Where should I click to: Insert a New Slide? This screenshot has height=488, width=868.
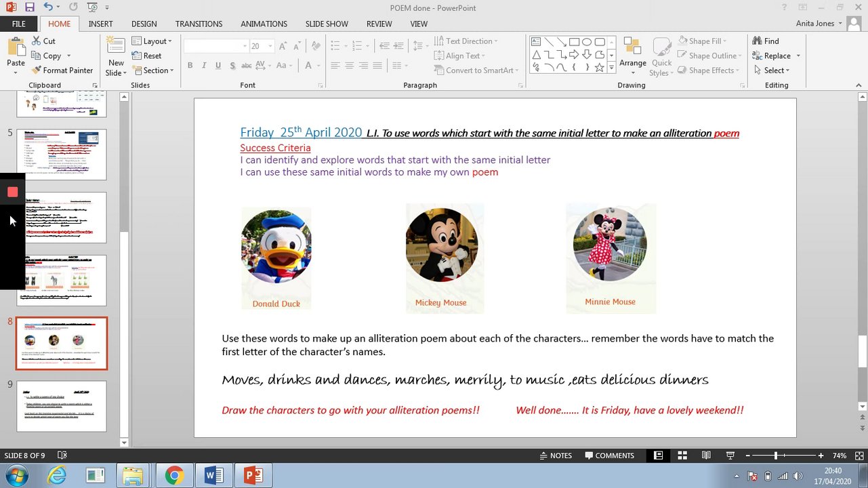[116, 57]
